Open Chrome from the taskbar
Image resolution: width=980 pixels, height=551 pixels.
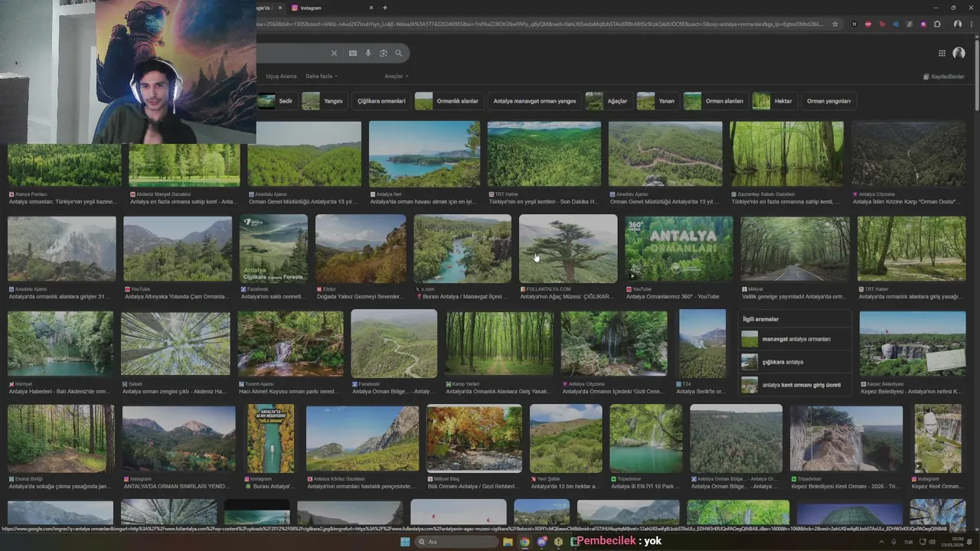click(x=524, y=542)
